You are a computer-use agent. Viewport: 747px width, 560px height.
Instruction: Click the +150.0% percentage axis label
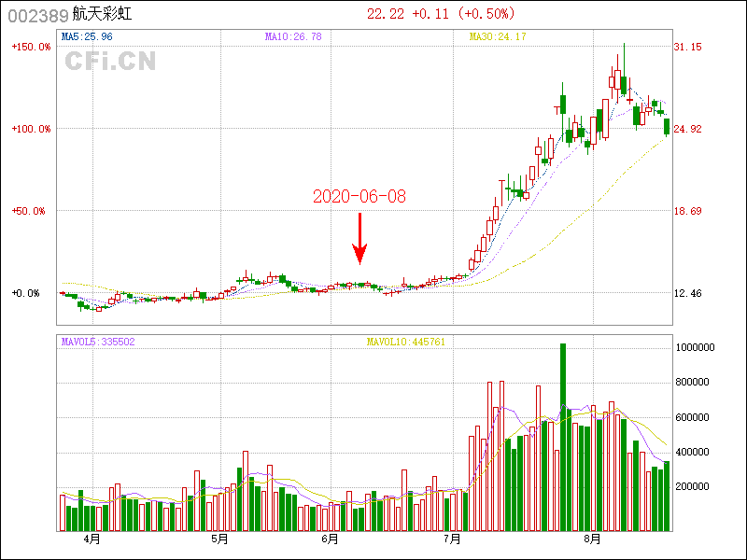click(x=32, y=47)
